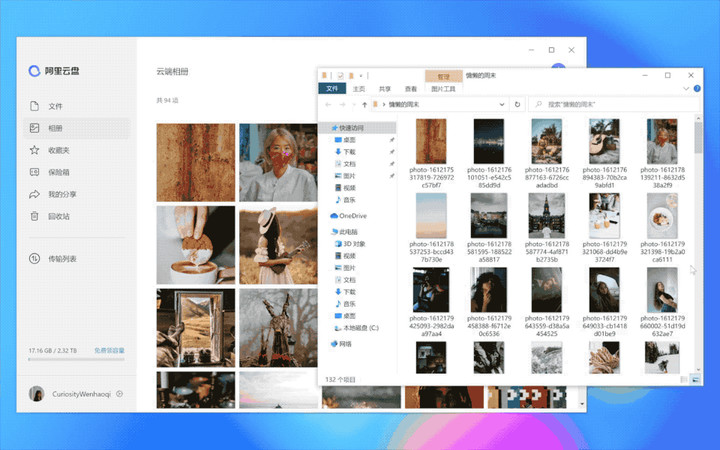Switch Explorer to details view icon
This screenshot has width=720, height=450.
click(684, 380)
